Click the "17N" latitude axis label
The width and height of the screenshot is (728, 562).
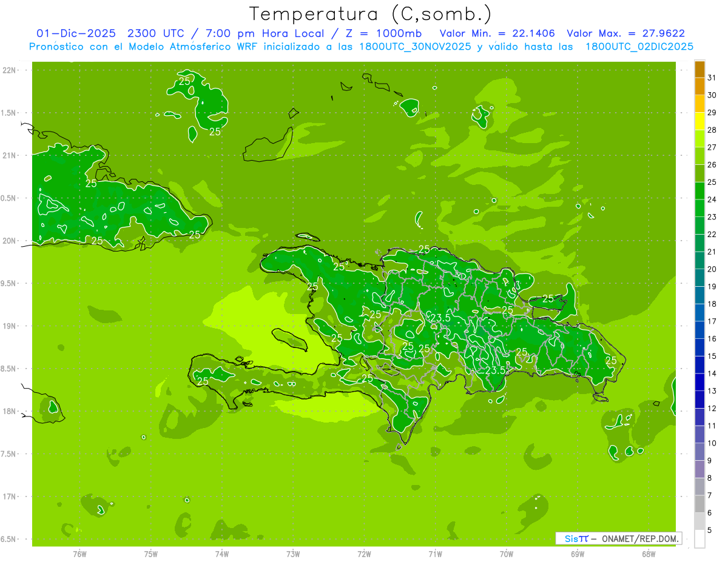[10, 497]
